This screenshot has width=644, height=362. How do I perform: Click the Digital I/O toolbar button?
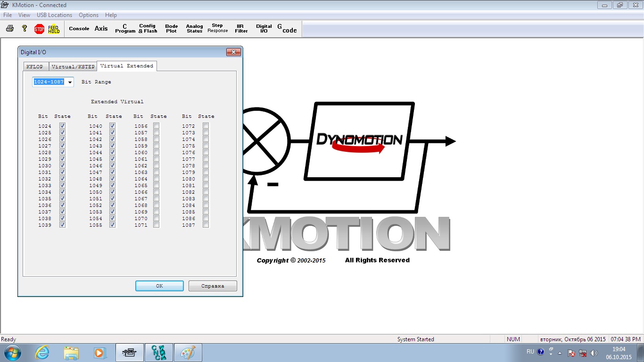[x=264, y=29]
